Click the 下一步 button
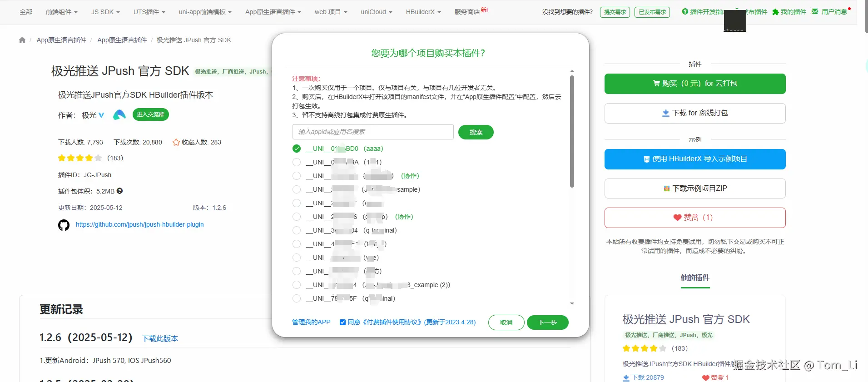 tap(547, 322)
